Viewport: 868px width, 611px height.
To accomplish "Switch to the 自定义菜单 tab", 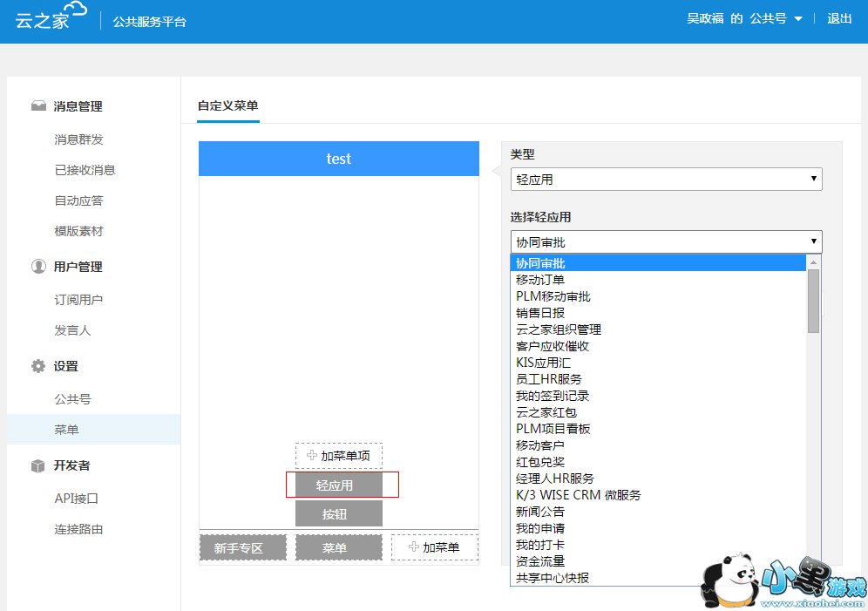I will click(x=227, y=106).
